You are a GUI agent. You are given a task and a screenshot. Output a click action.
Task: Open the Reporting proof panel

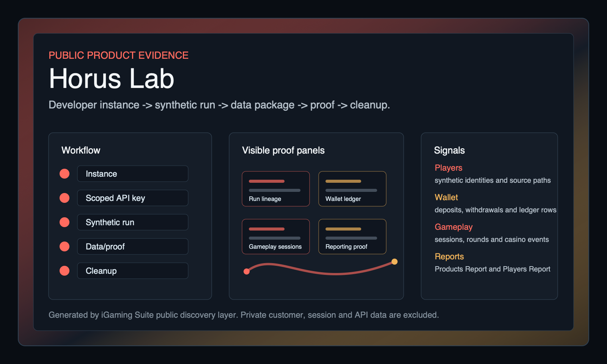click(x=352, y=237)
